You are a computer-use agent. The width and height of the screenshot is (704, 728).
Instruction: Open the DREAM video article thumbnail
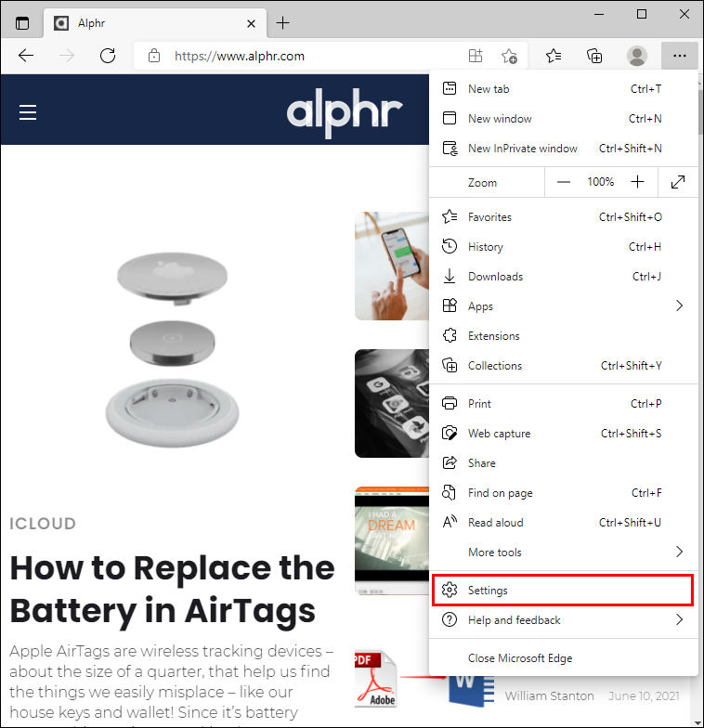(392, 540)
